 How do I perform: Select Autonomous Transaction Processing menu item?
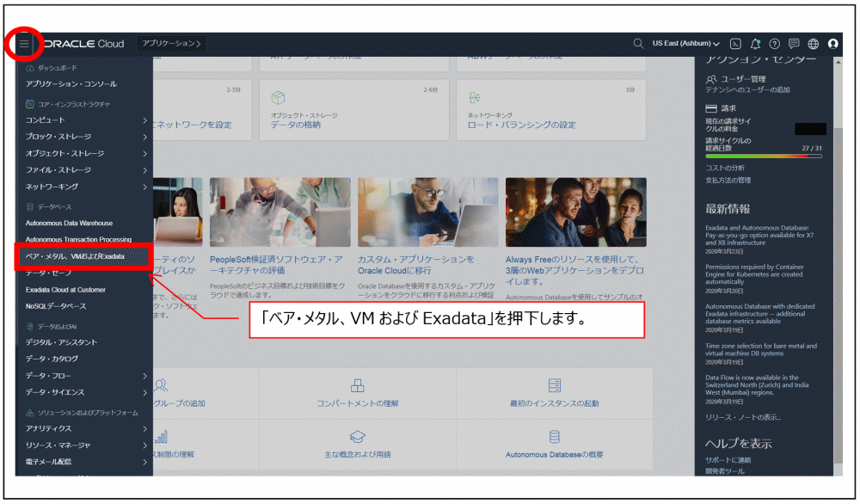pos(78,240)
